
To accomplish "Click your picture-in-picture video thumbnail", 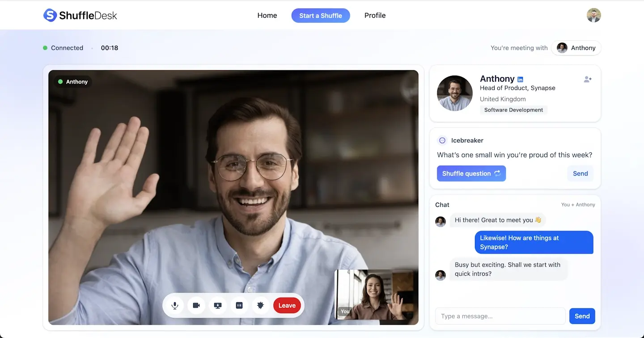I will coord(377,296).
